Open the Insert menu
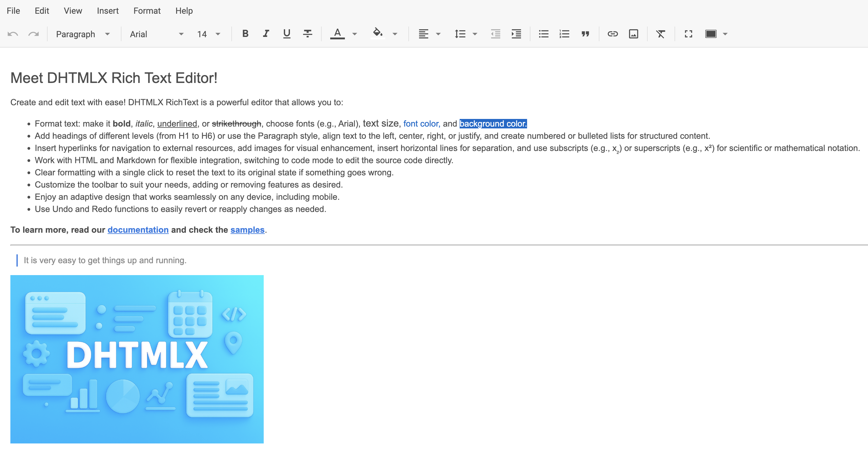This screenshot has width=868, height=452. [x=107, y=11]
